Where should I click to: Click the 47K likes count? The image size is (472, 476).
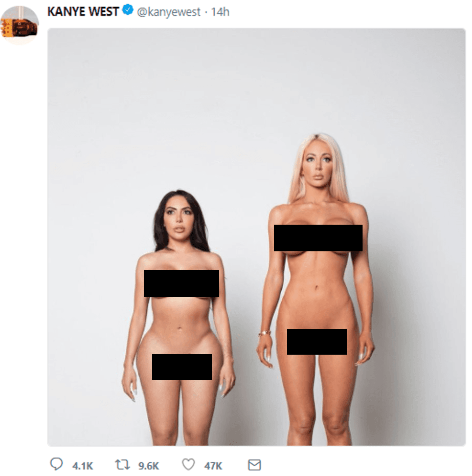213,466
